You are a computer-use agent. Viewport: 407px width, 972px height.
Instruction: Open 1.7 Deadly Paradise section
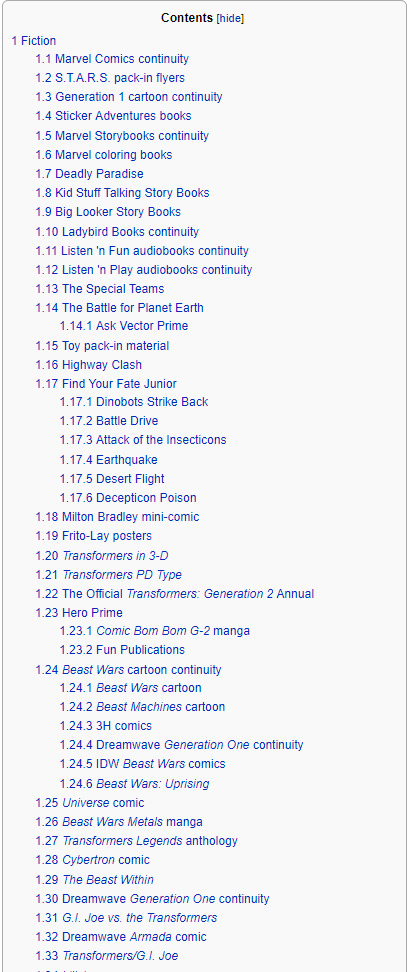89,174
